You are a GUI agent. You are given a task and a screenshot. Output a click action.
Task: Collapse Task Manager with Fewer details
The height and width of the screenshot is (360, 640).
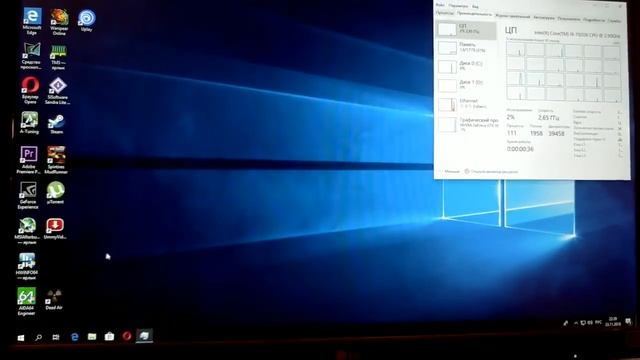(449, 171)
